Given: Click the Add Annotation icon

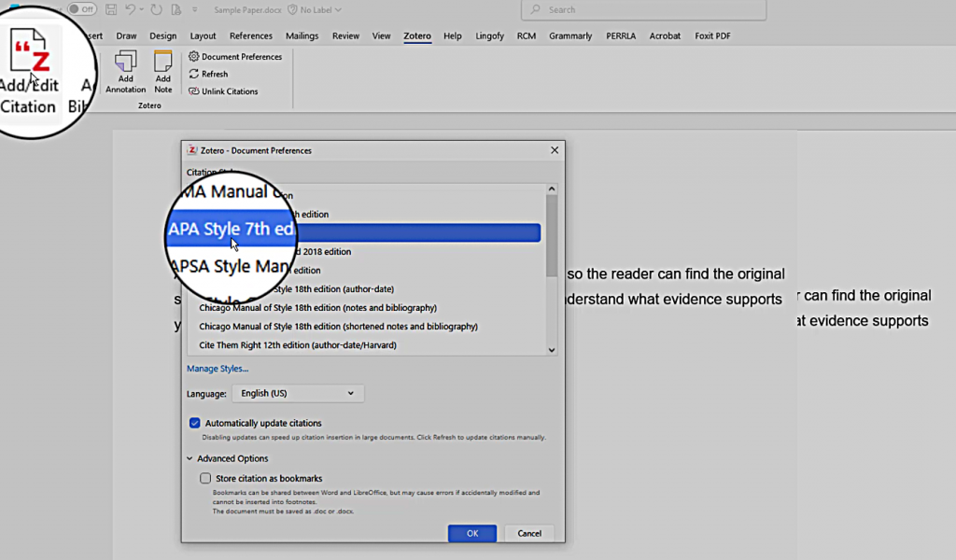Looking at the screenshot, I should [125, 62].
